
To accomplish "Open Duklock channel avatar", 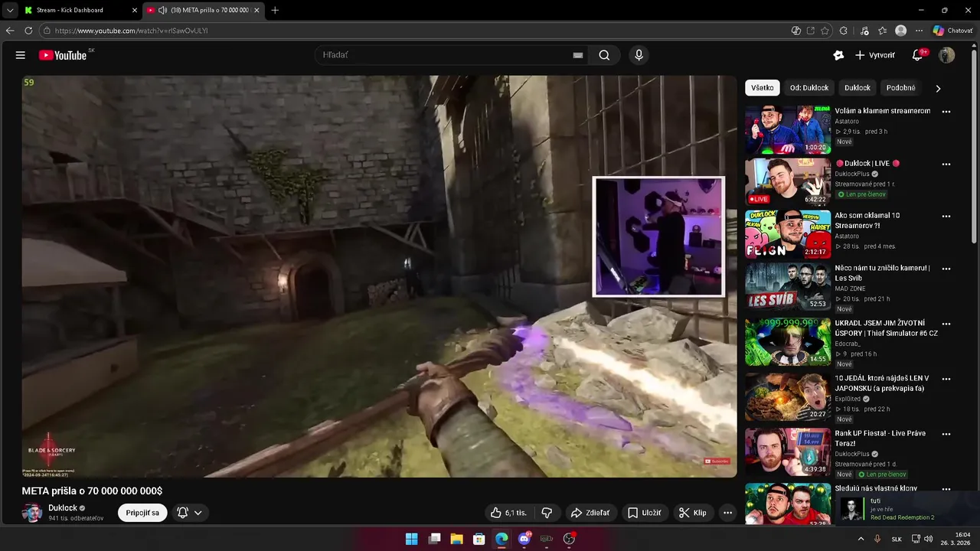I will pyautogui.click(x=32, y=513).
